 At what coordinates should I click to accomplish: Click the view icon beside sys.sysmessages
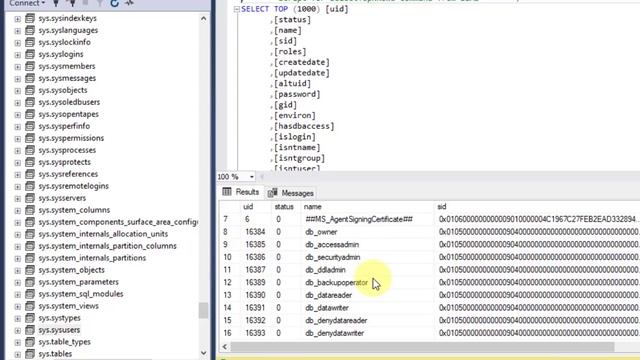[x=30, y=78]
